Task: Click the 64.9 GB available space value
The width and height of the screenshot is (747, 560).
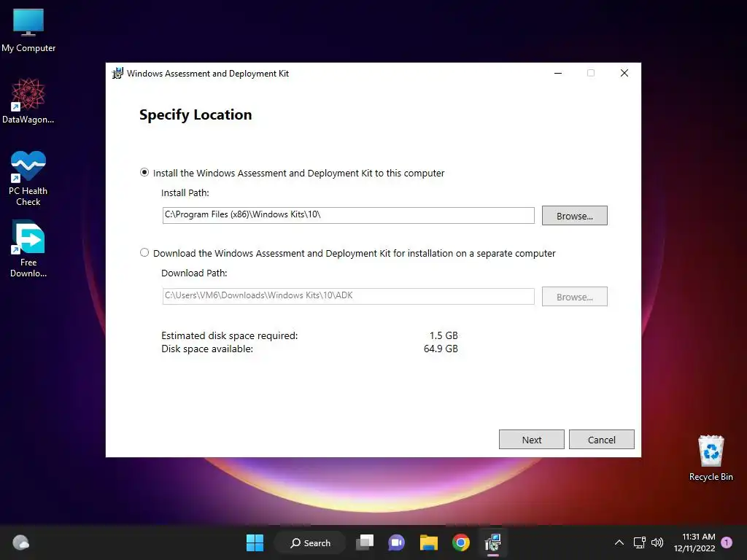Action: tap(441, 349)
